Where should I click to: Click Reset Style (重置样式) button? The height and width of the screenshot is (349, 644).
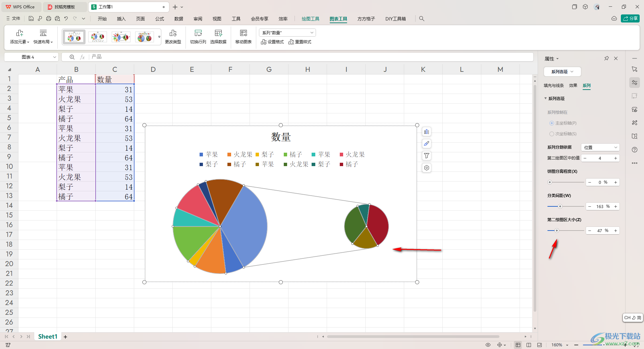[300, 42]
